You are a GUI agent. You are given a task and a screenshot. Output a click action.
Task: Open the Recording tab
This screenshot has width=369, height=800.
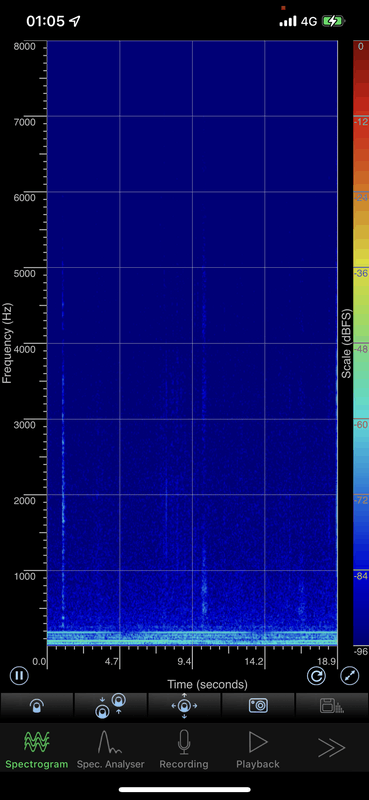[184, 749]
